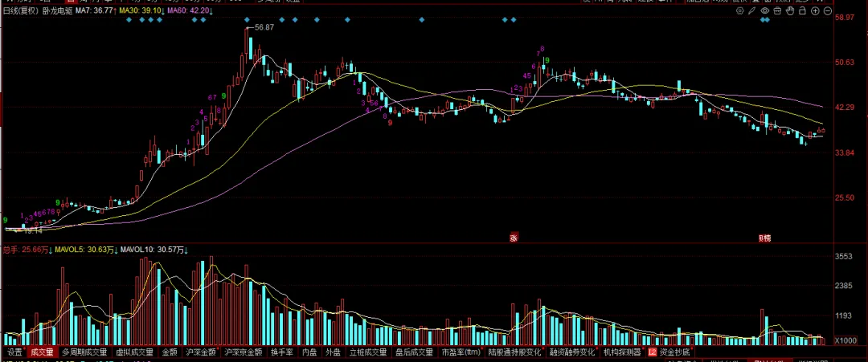This screenshot has height=362, width=868.
Task: Click the 42.29 price axis value
Action: [845, 108]
